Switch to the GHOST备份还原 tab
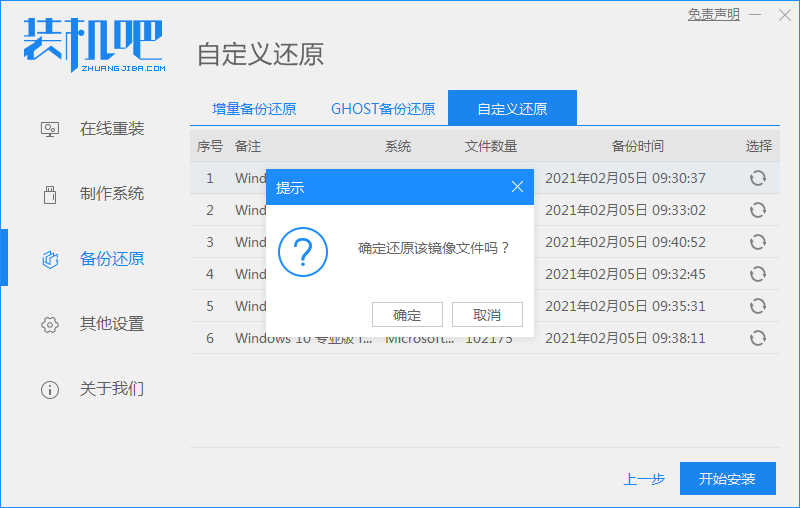This screenshot has height=508, width=800. [383, 109]
